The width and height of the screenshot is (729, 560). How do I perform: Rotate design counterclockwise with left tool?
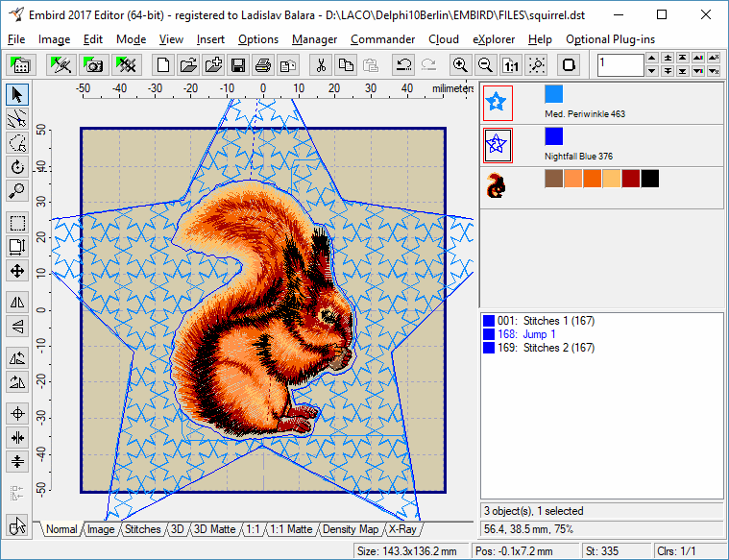[x=17, y=358]
